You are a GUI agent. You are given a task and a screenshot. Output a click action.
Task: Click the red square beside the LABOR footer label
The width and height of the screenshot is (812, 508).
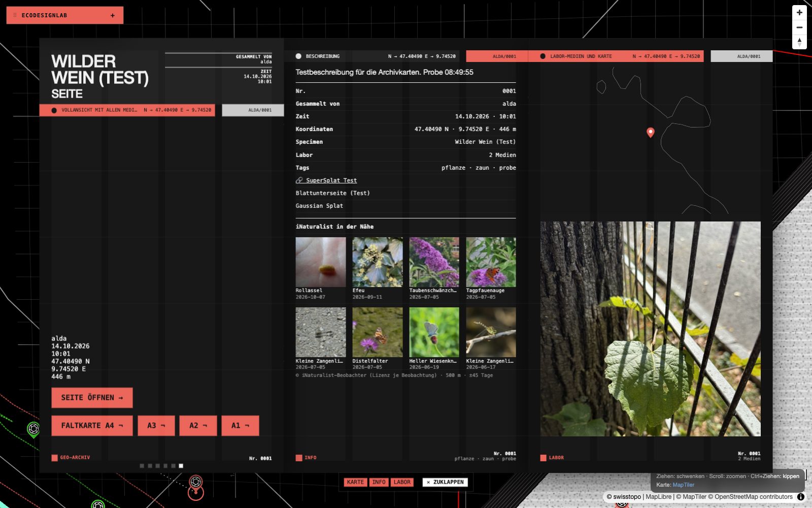pos(544,458)
